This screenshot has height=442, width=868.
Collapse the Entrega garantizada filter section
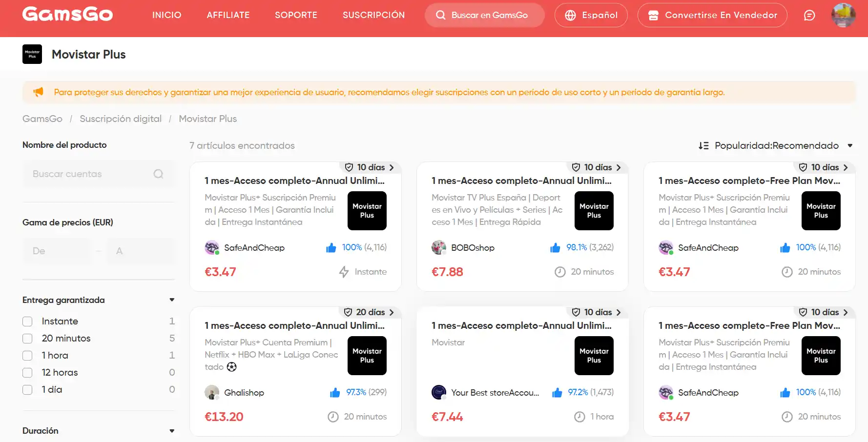[x=172, y=300]
